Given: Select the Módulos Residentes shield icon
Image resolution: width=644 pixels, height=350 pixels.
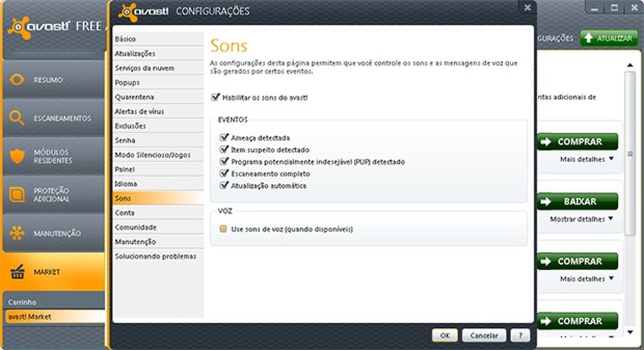Looking at the screenshot, I should (17, 156).
